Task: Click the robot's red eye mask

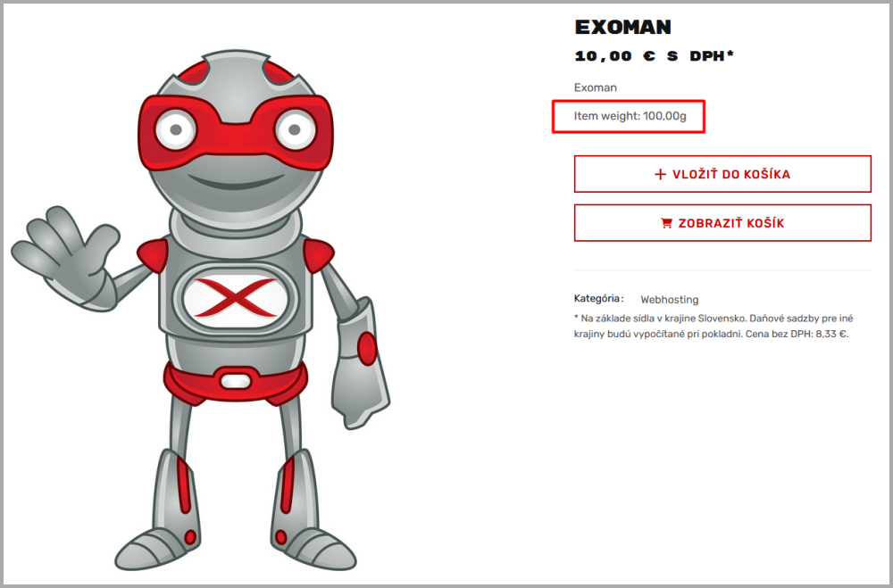Action: pyautogui.click(x=235, y=133)
